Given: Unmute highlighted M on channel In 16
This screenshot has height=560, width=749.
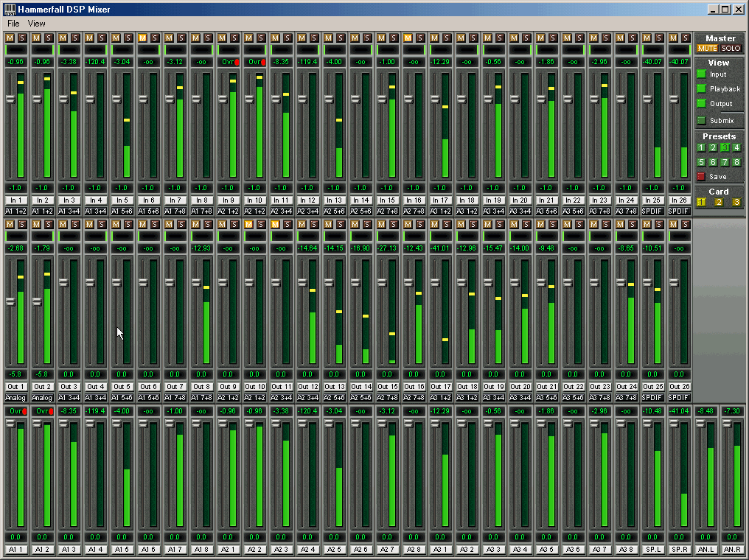Looking at the screenshot, I should click(408, 38).
